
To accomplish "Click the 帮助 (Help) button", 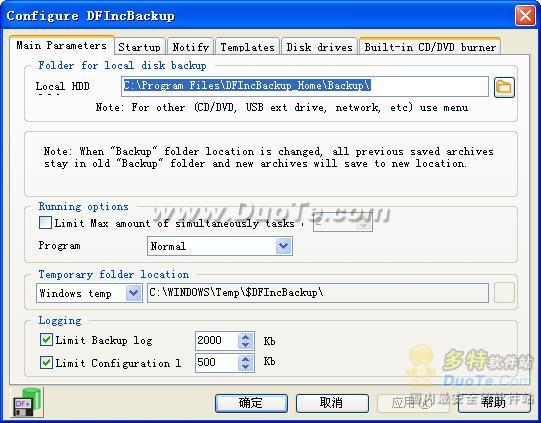I will [494, 403].
